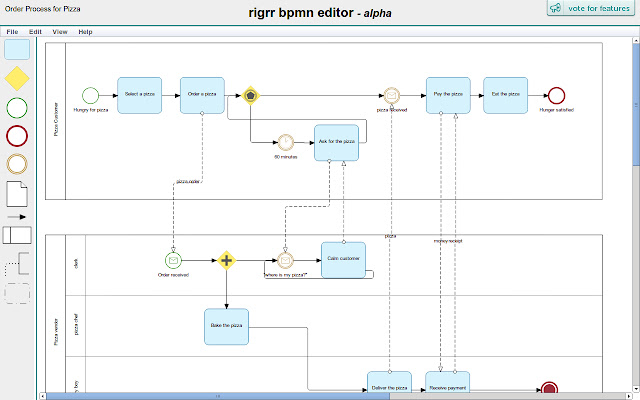Open the Help menu
This screenshot has height=400, width=640.
pos(85,32)
